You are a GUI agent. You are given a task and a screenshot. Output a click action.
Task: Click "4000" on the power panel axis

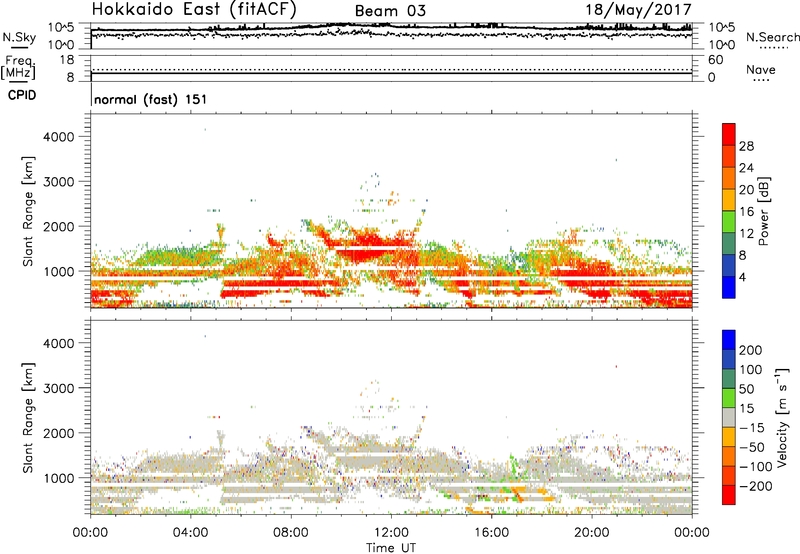59,137
